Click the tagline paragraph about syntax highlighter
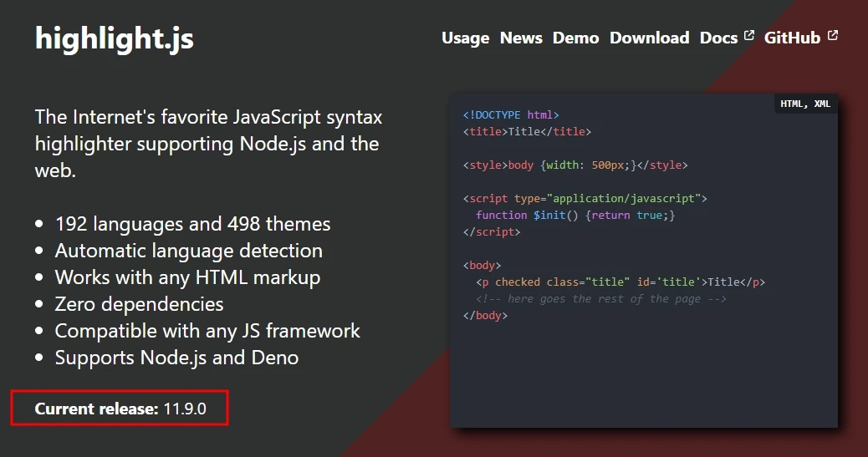The image size is (868, 457). (x=209, y=144)
